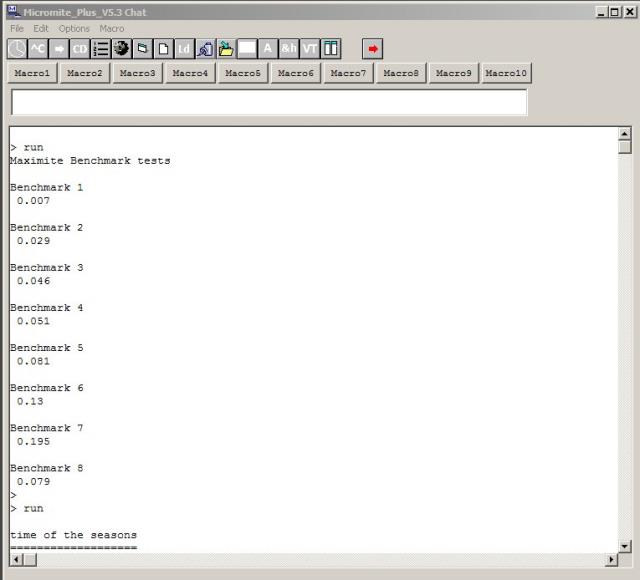Click the Ld load toolbar icon

184,49
